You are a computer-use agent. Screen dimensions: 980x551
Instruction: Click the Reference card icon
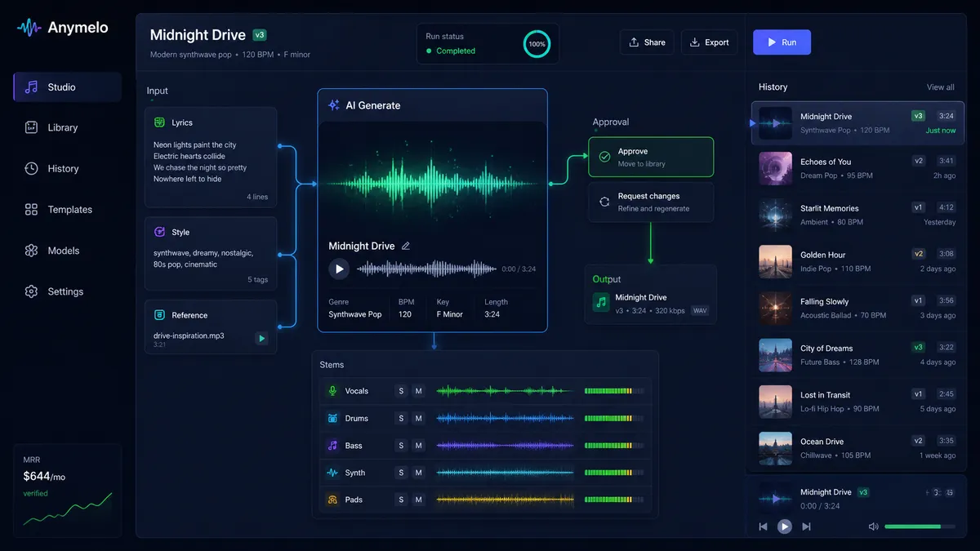(x=159, y=315)
